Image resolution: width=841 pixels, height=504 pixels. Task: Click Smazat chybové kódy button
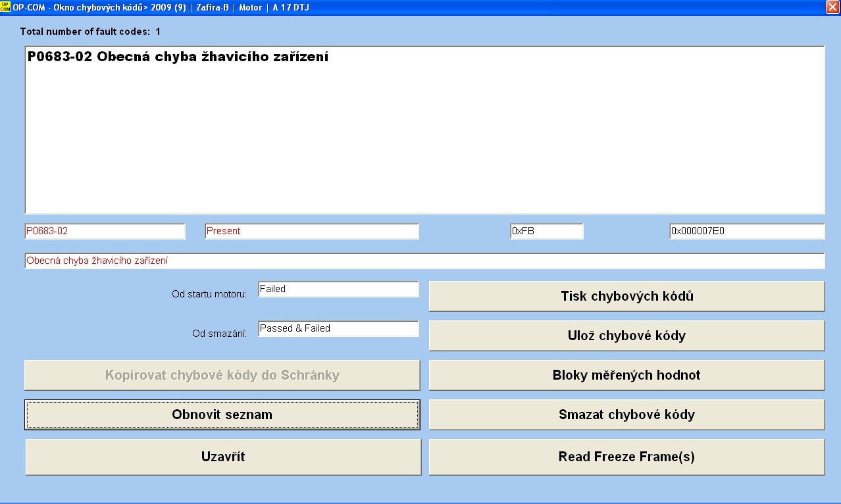(x=626, y=415)
